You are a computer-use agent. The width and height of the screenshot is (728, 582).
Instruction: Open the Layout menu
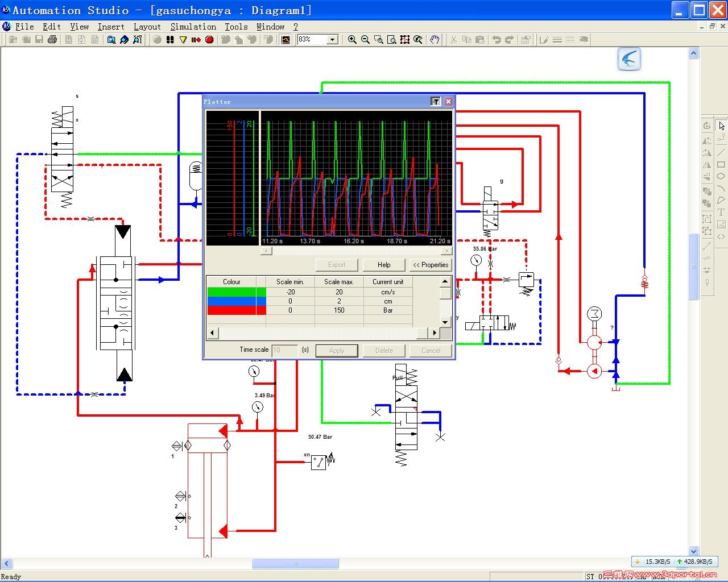[x=147, y=27]
